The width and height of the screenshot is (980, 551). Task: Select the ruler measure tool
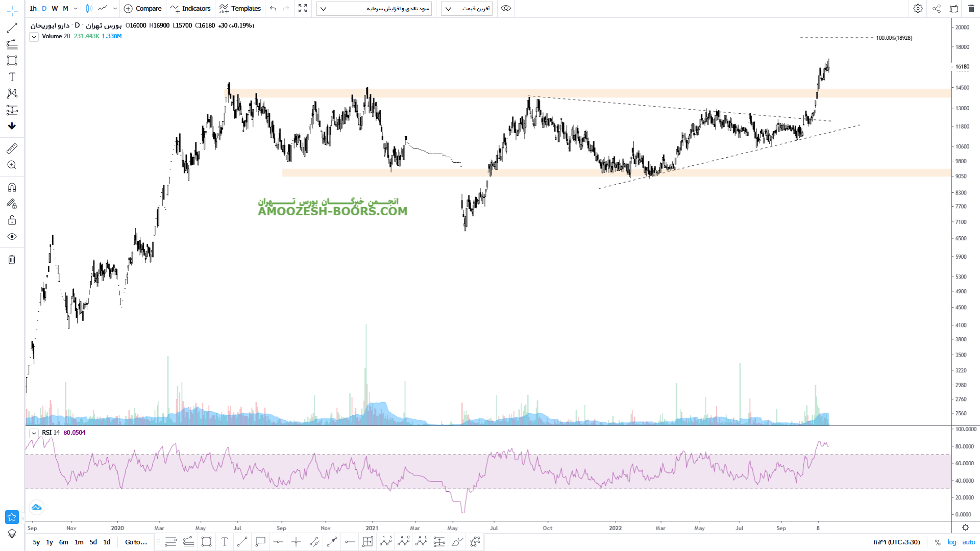click(12, 148)
